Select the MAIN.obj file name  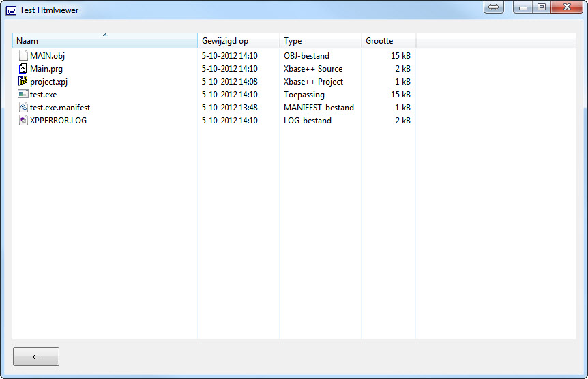[47, 56]
